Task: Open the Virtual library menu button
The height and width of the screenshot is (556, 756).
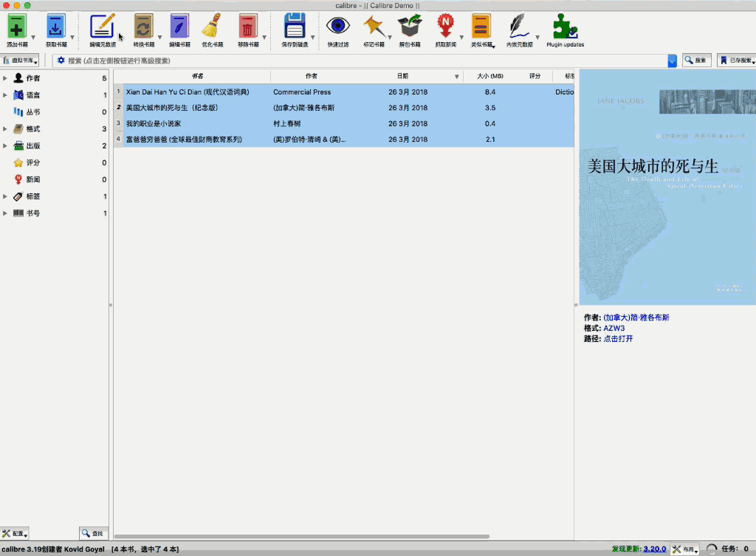Action: coord(20,61)
